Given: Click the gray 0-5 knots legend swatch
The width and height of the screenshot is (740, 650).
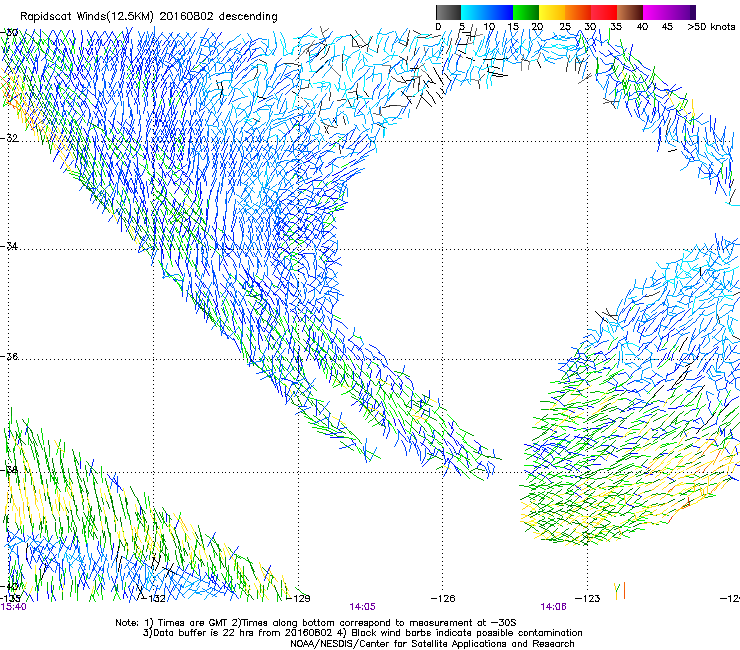Looking at the screenshot, I should pyautogui.click(x=448, y=12).
